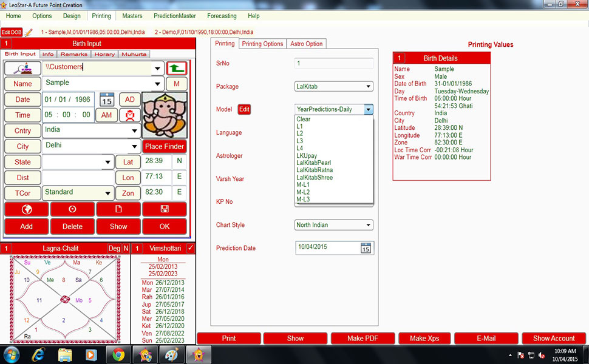Click the green up-folder arrow button
The image size is (589, 364).
[177, 69]
